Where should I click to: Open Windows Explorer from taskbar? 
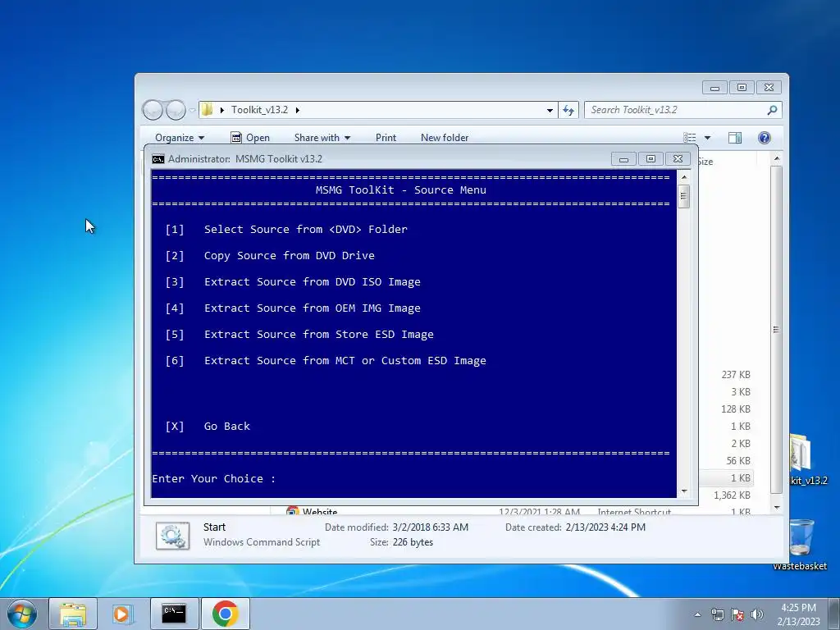point(73,614)
